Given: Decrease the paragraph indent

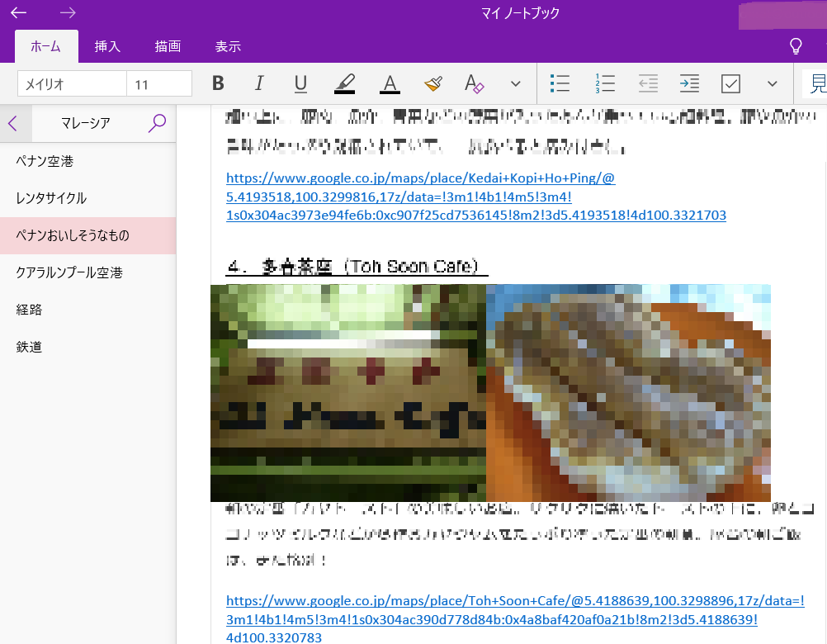Looking at the screenshot, I should click(648, 83).
